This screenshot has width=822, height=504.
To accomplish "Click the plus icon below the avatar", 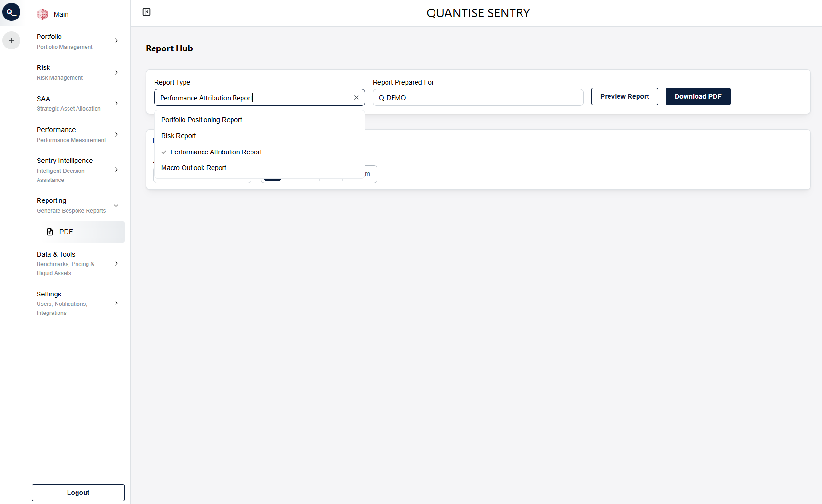I will click(11, 40).
